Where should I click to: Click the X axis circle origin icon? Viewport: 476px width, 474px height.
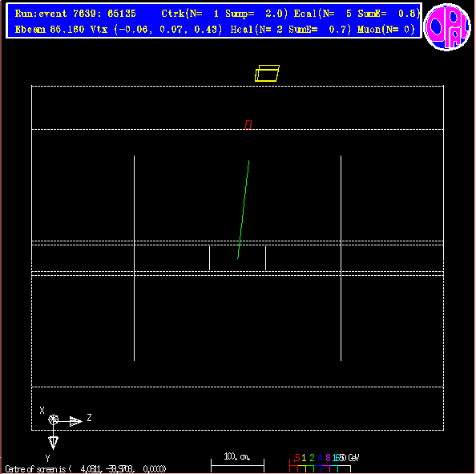click(x=53, y=420)
